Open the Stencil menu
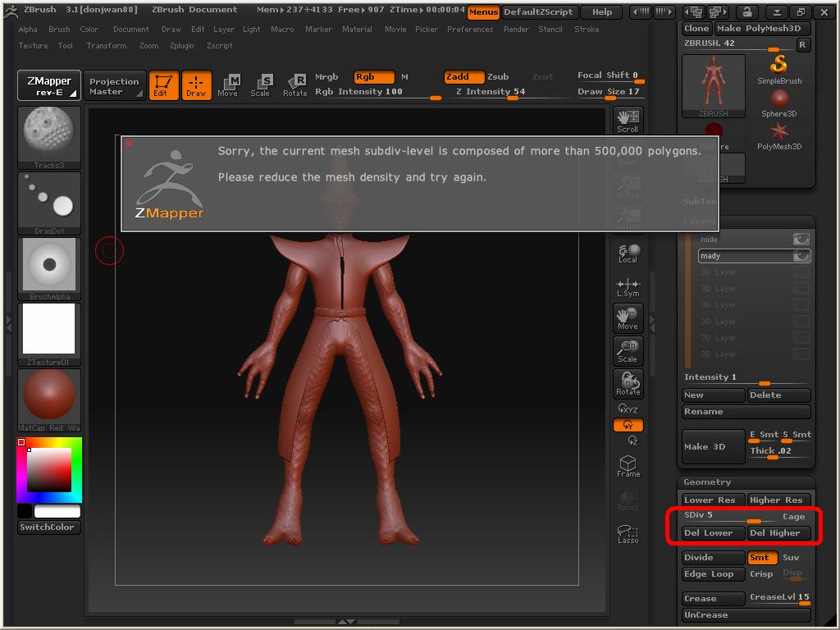 [x=550, y=30]
